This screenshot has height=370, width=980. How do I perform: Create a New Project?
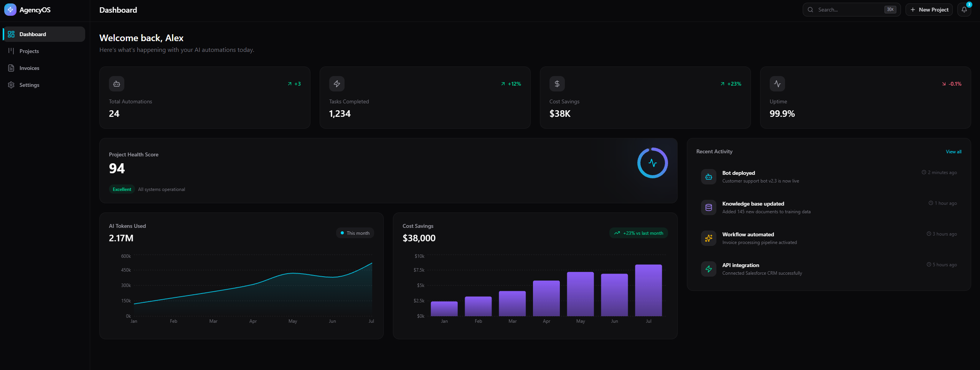[929, 9]
